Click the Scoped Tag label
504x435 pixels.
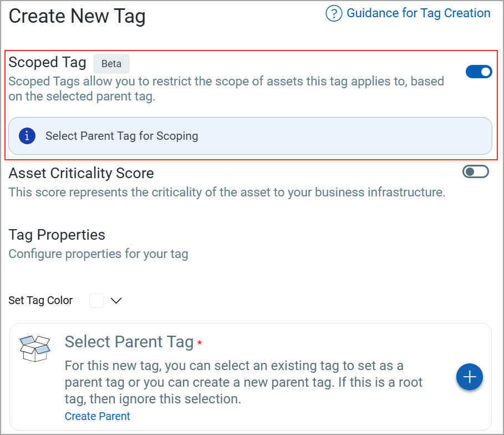48,63
